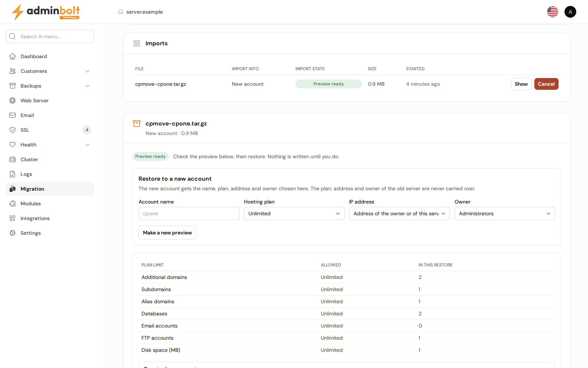Click Make a new preview

coord(167,233)
